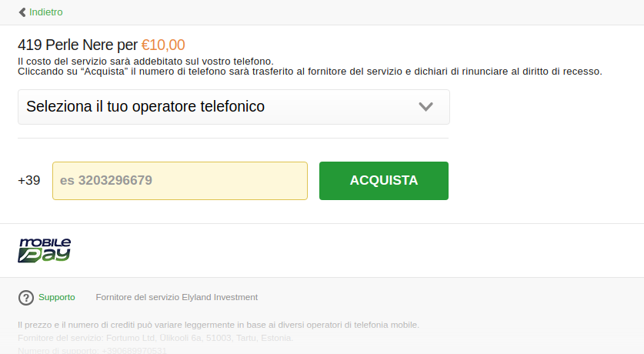
Task: Click the 'Seleziona il tuo operatore' label text
Action: (145, 107)
